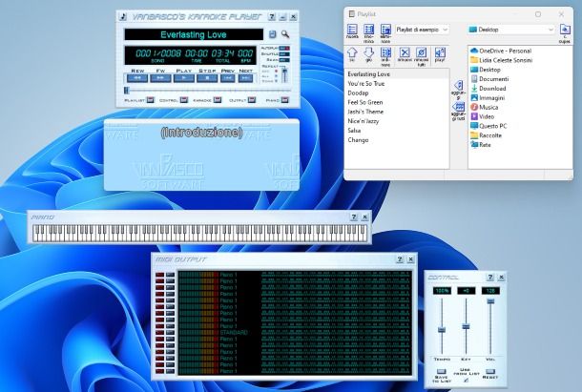The height and width of the screenshot is (392, 582).
Task: Create a new playlist with the Nuova icon
Action: pyautogui.click(x=352, y=31)
